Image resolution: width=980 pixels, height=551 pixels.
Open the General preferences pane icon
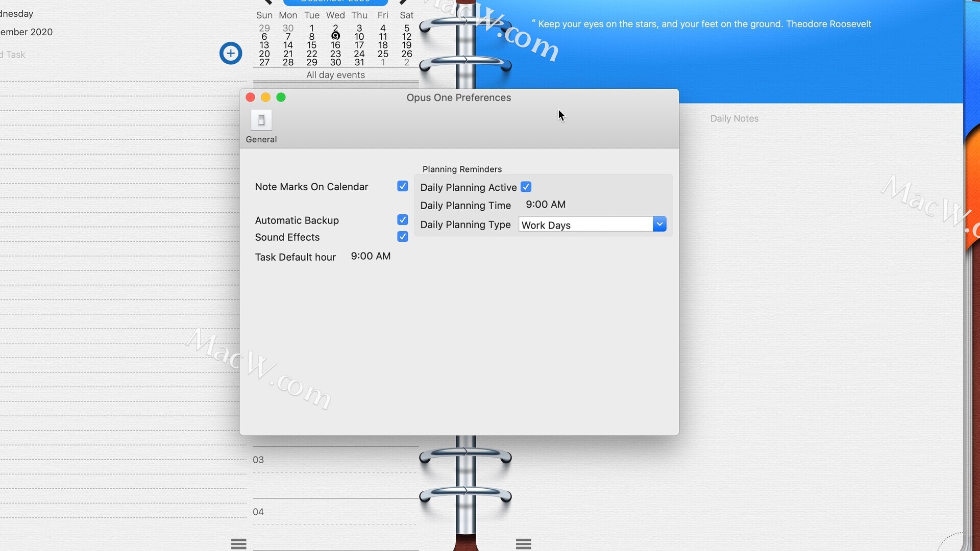coord(261,126)
